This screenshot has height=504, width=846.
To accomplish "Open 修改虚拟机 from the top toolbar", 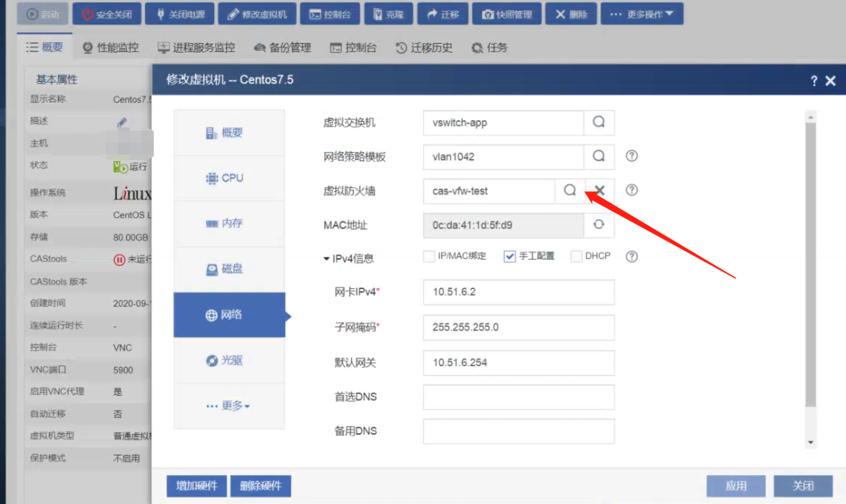I will [257, 14].
